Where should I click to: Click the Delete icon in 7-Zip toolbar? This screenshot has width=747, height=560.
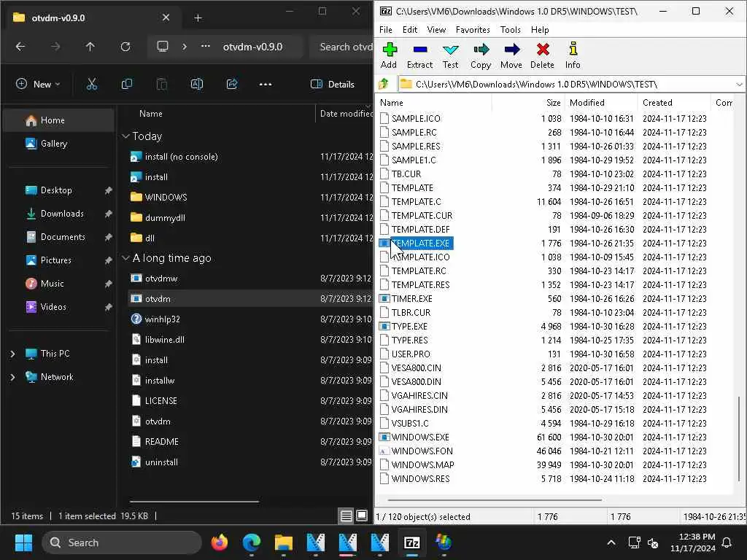pos(542,55)
